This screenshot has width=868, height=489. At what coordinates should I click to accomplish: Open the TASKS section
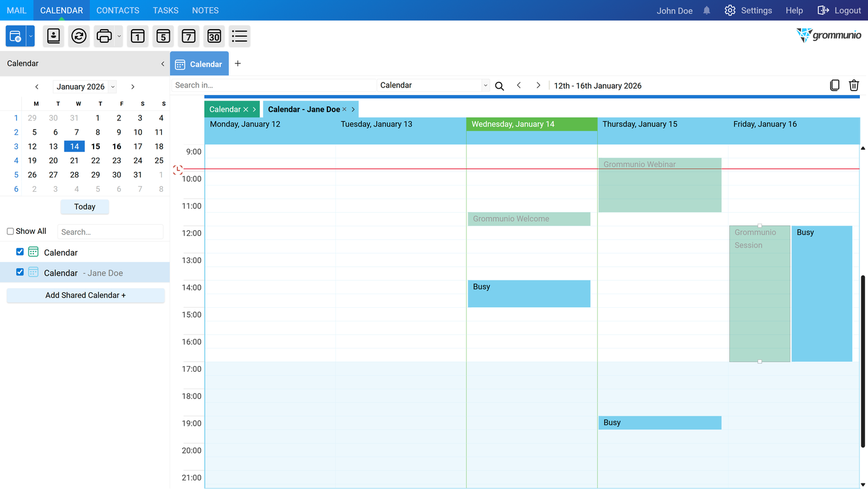point(166,11)
